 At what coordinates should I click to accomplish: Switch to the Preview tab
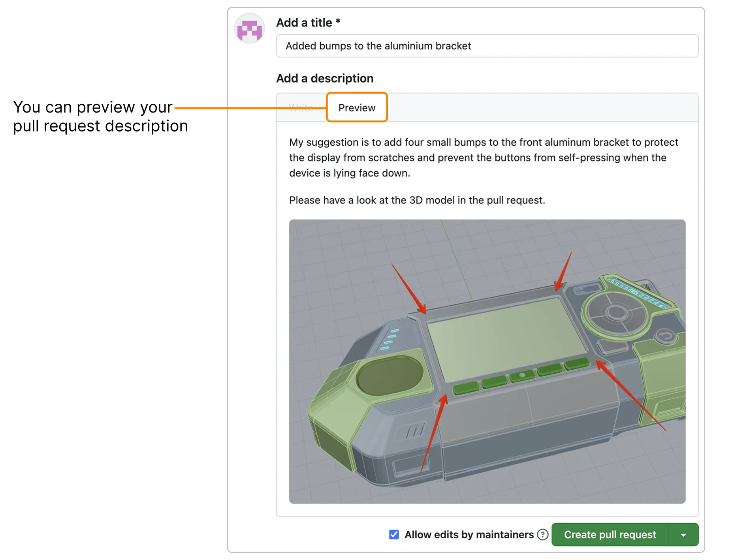[x=357, y=107]
